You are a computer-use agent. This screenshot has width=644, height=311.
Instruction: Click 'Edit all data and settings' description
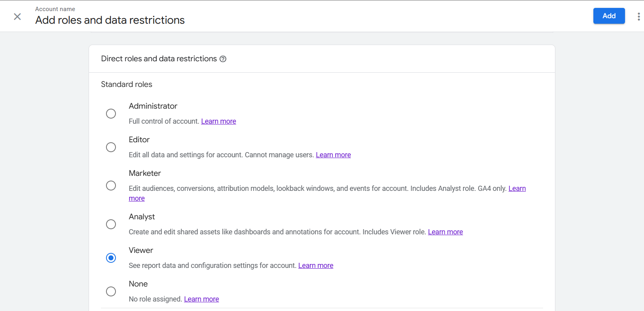click(x=221, y=155)
